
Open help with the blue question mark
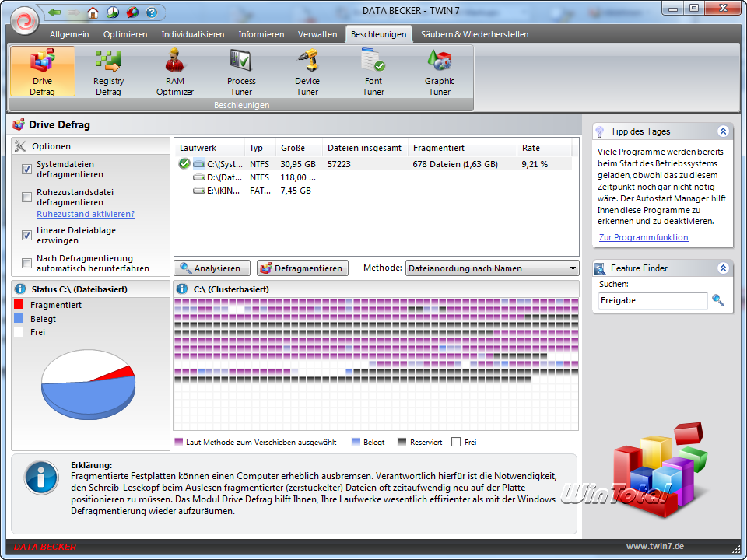[152, 12]
